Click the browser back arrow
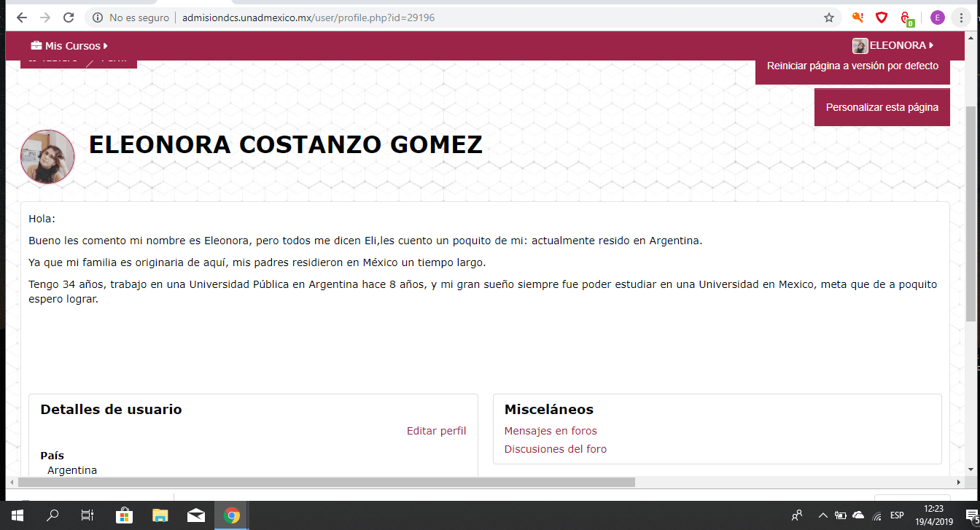 click(x=21, y=17)
